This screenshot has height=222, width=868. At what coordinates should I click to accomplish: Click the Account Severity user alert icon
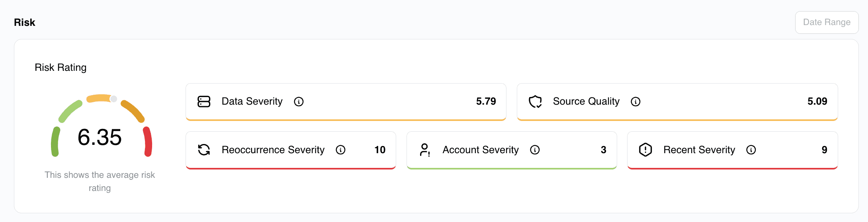(x=425, y=150)
